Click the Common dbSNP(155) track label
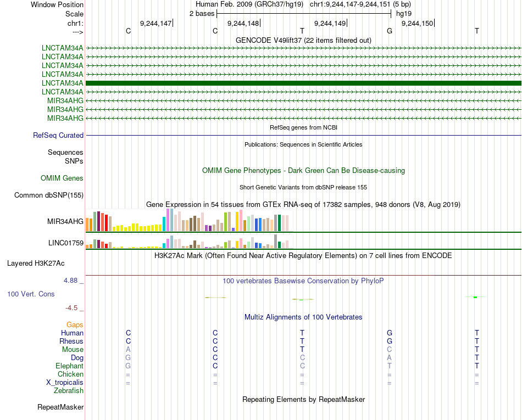This screenshot has width=522, height=420. [x=49, y=195]
